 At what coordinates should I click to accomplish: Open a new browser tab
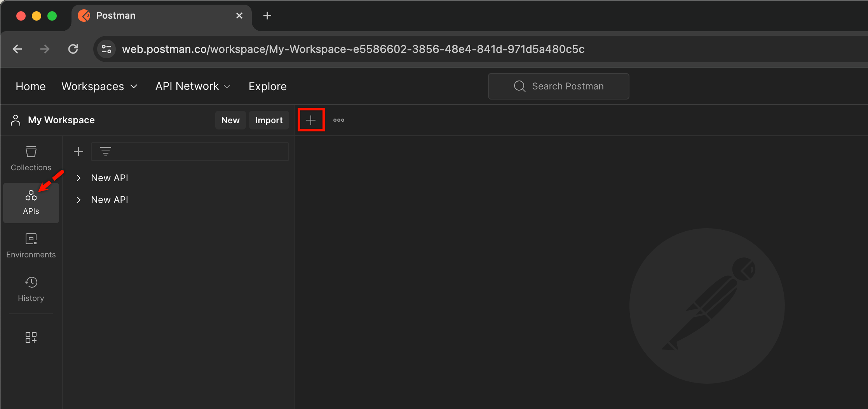267,16
